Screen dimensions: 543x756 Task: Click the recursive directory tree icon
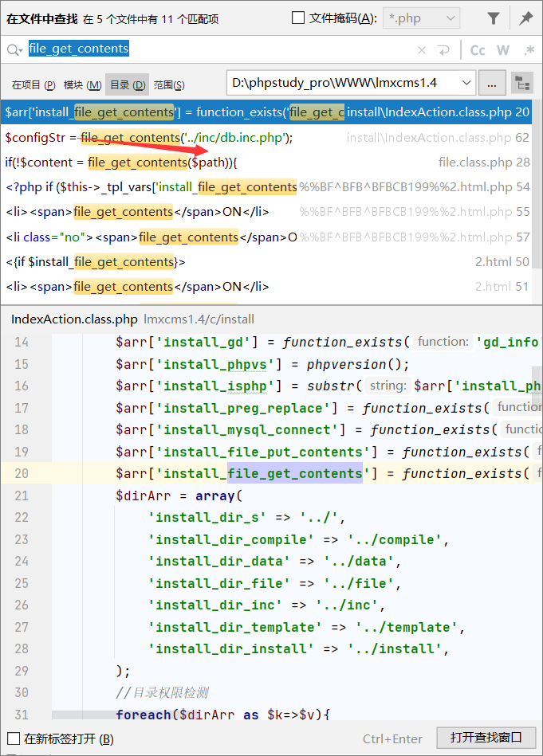tap(521, 84)
